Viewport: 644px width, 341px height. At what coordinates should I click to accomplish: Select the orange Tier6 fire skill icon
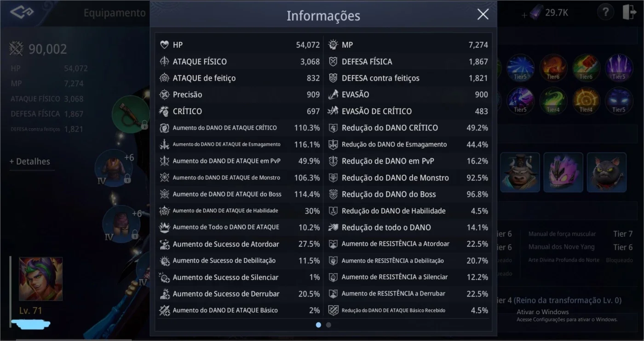(x=553, y=68)
